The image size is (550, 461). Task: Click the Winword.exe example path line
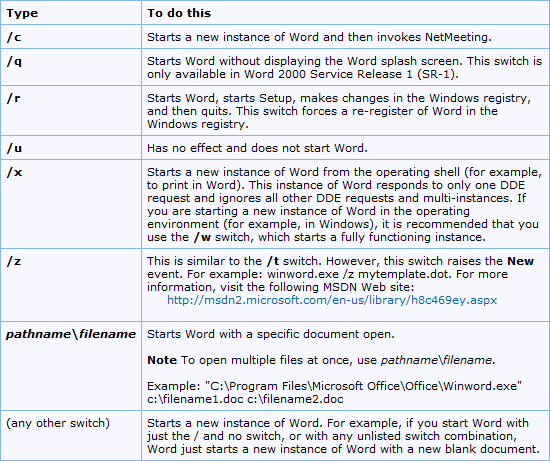334,386
